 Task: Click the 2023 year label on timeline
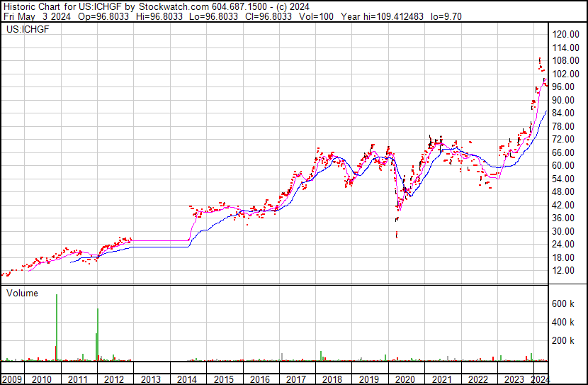[514, 379]
